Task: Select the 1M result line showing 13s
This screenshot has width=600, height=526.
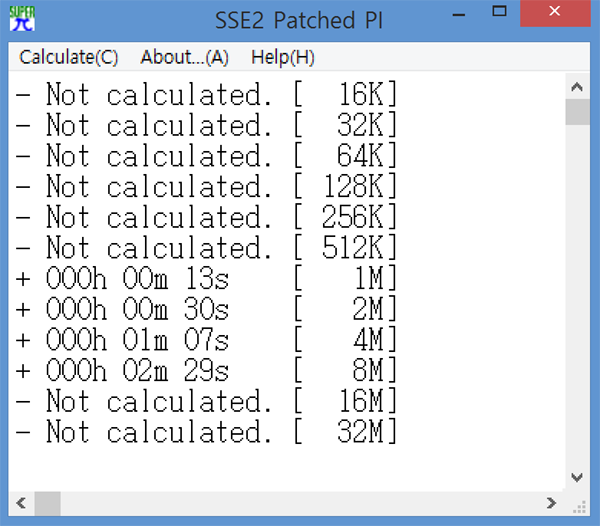Action: click(206, 278)
